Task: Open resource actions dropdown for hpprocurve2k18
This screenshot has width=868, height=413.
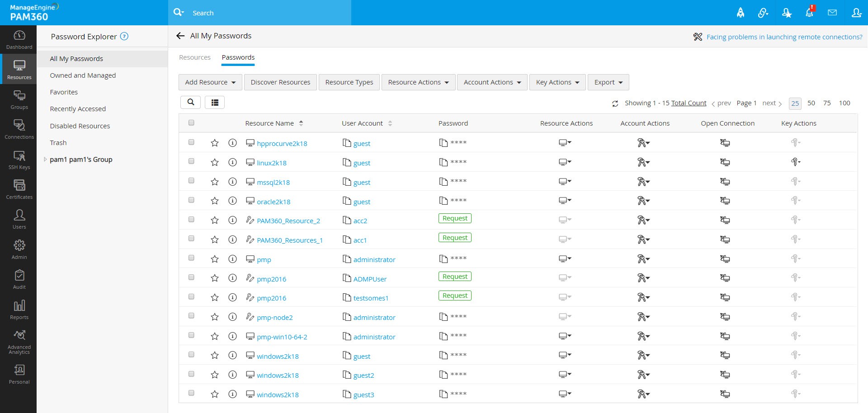Action: (x=565, y=143)
